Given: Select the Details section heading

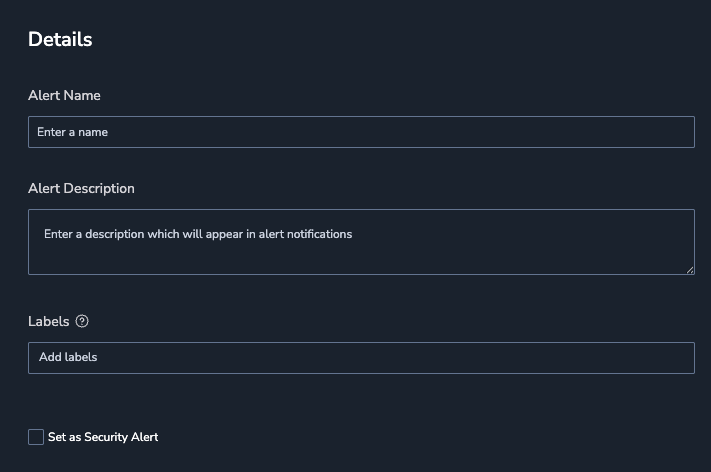Looking at the screenshot, I should point(60,39).
